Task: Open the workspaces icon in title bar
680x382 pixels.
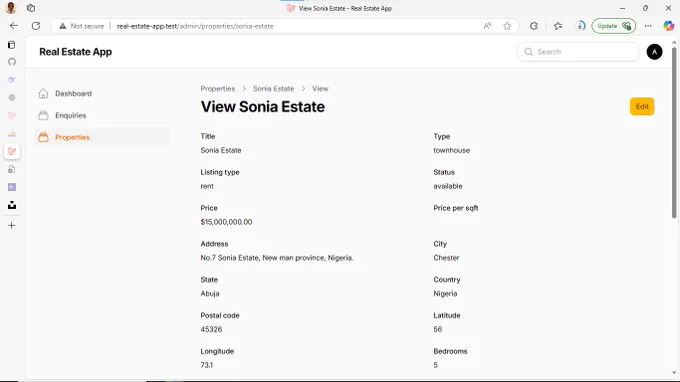Action: click(x=31, y=8)
